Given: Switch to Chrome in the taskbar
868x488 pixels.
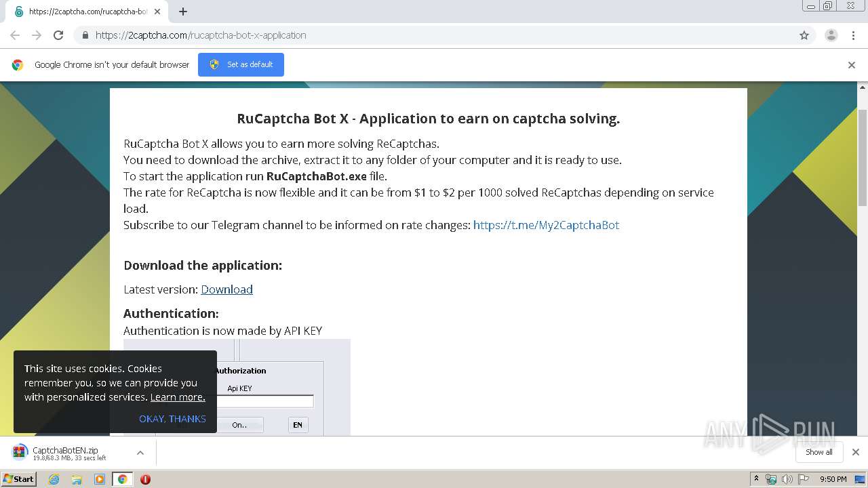Looking at the screenshot, I should click(122, 479).
